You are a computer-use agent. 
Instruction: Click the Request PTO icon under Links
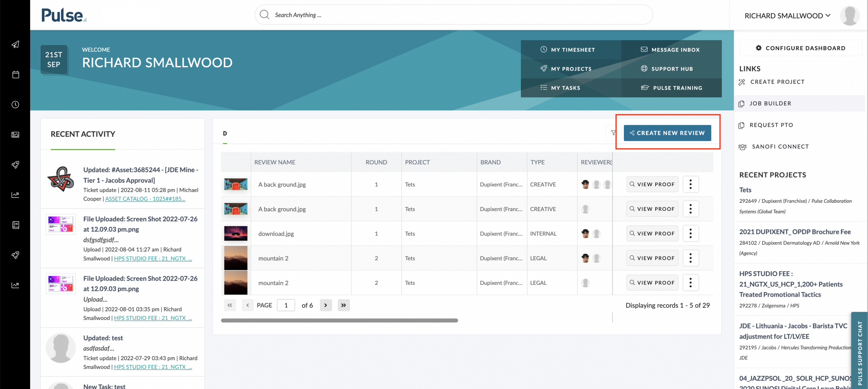tap(742, 125)
